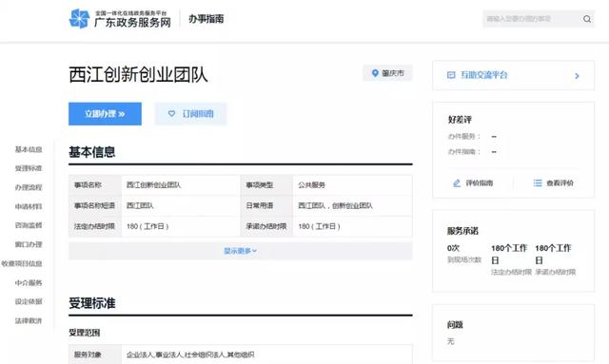Go to 办理流程 in the side navigation
Screen dimensions: 609x364
pos(29,187)
